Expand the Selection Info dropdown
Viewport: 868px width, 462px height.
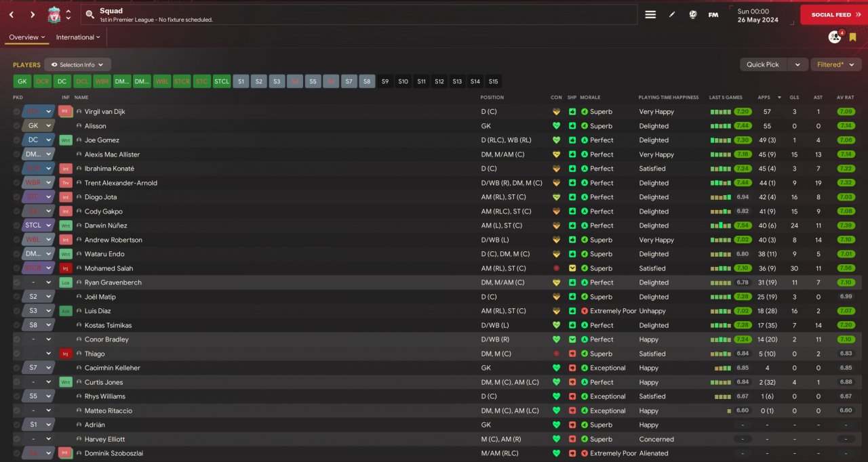point(77,65)
